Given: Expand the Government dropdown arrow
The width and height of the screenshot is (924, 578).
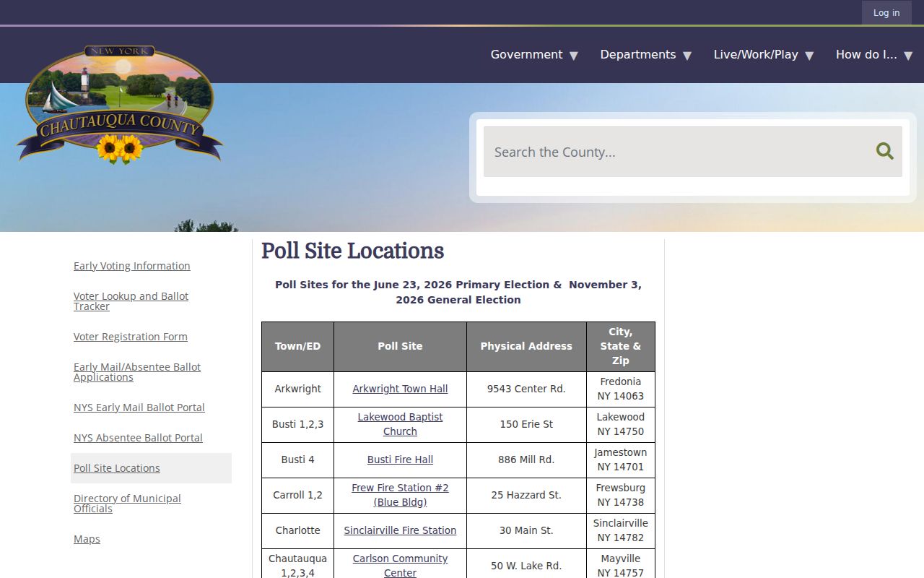Looking at the screenshot, I should click(574, 56).
